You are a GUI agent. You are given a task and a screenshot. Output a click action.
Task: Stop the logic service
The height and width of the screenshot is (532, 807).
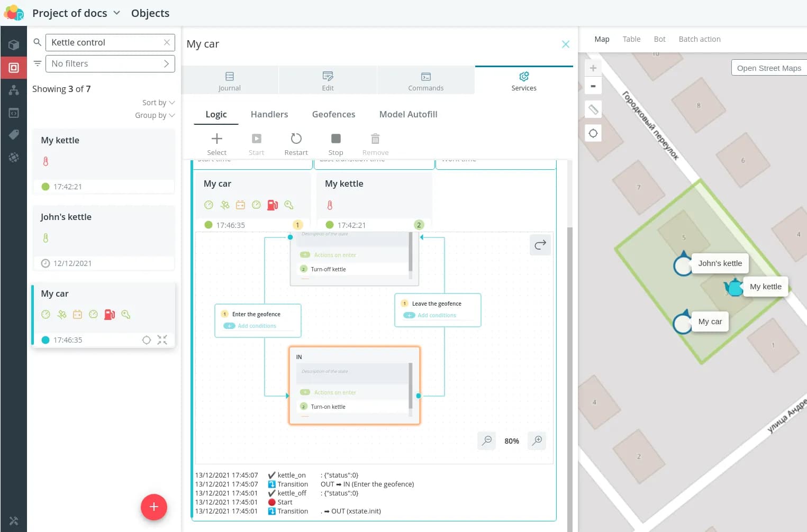(x=336, y=139)
